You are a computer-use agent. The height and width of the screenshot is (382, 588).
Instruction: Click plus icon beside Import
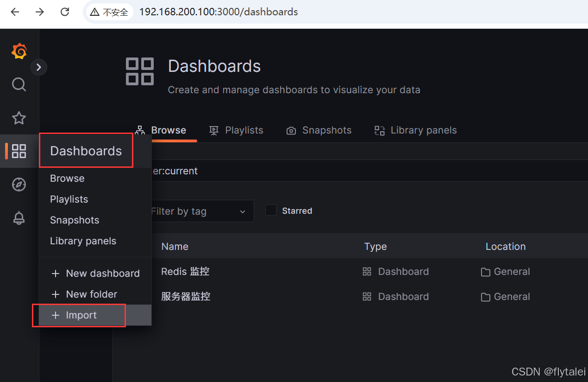coord(56,315)
